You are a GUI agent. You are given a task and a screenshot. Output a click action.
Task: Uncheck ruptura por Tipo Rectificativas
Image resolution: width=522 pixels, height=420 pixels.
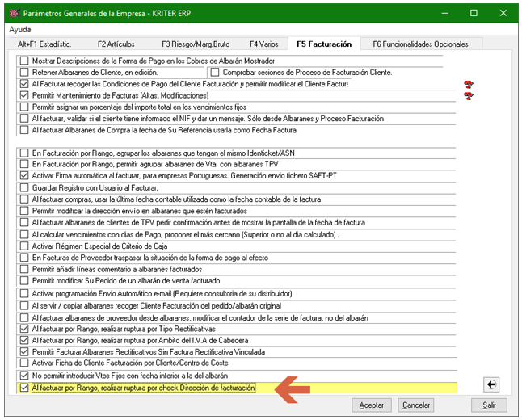pyautogui.click(x=24, y=330)
